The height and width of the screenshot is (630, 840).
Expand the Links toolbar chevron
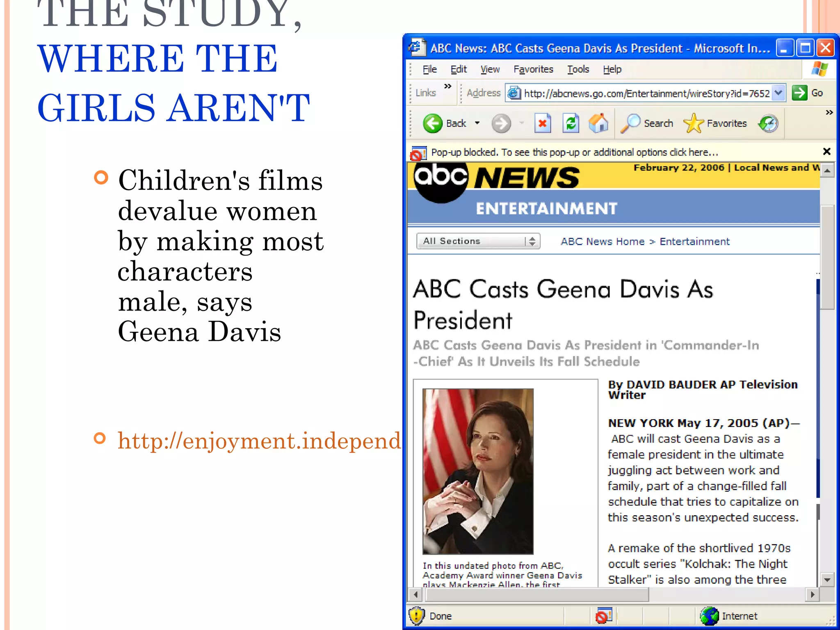tap(447, 86)
